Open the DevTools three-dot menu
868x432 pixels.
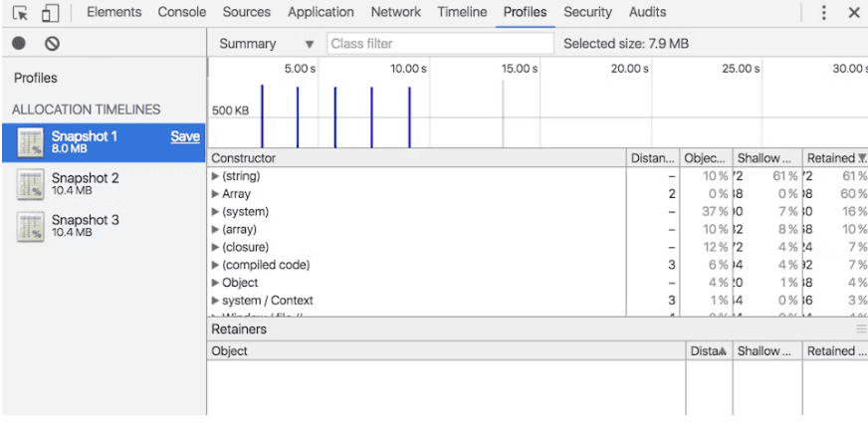tap(823, 13)
